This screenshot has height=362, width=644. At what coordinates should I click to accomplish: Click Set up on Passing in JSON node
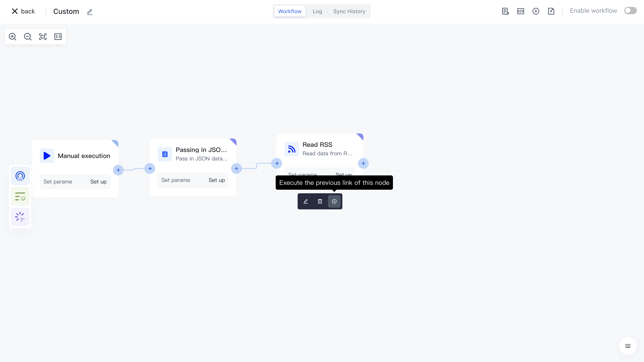pos(217,180)
